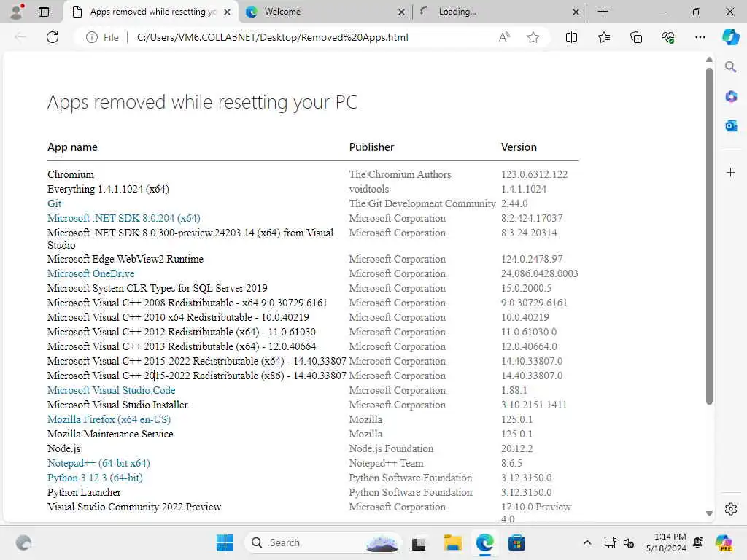Click 'Visual Studio Community 2022 Preview' text
The width and height of the screenshot is (747, 560).
134,507
